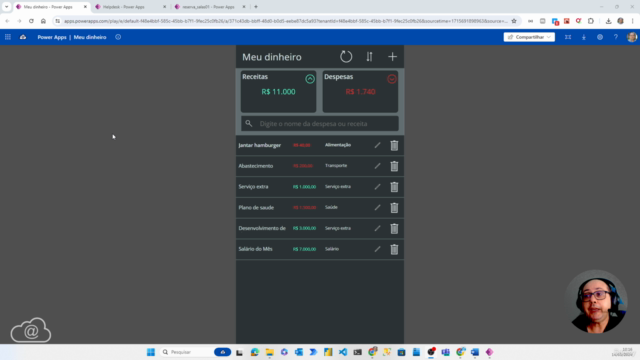Viewport: 640px width, 360px height.
Task: Close the Helpdesk browser tab
Action: pyautogui.click(x=164, y=7)
